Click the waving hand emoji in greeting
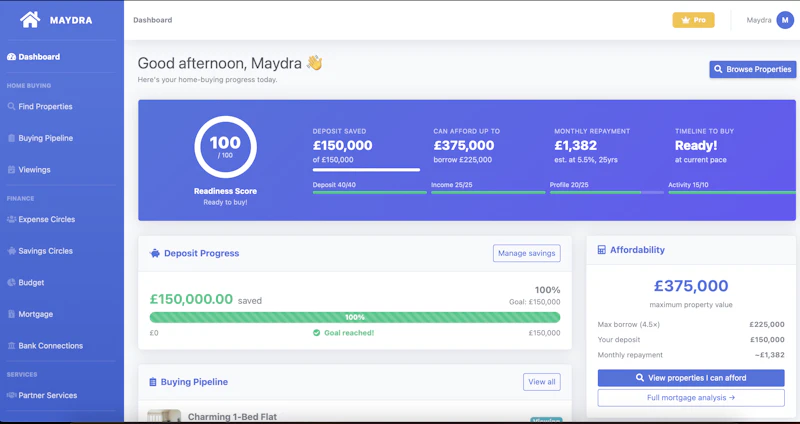The image size is (800, 424). tap(314, 63)
